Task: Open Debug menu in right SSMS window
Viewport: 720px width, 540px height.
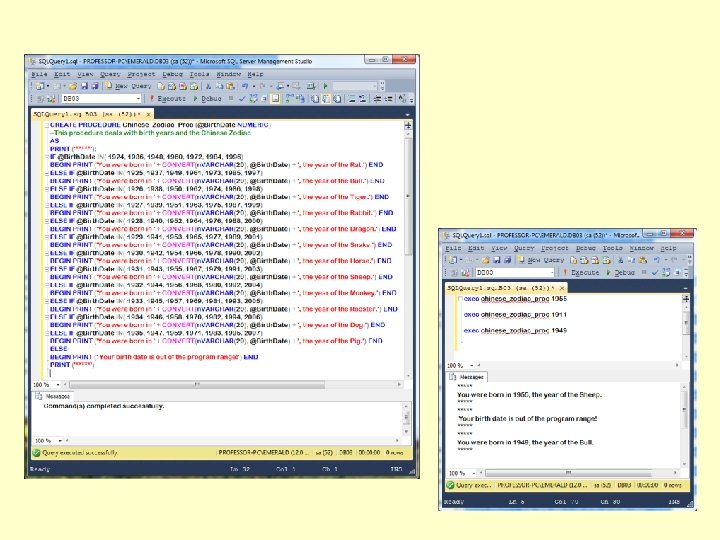Action: [x=585, y=248]
